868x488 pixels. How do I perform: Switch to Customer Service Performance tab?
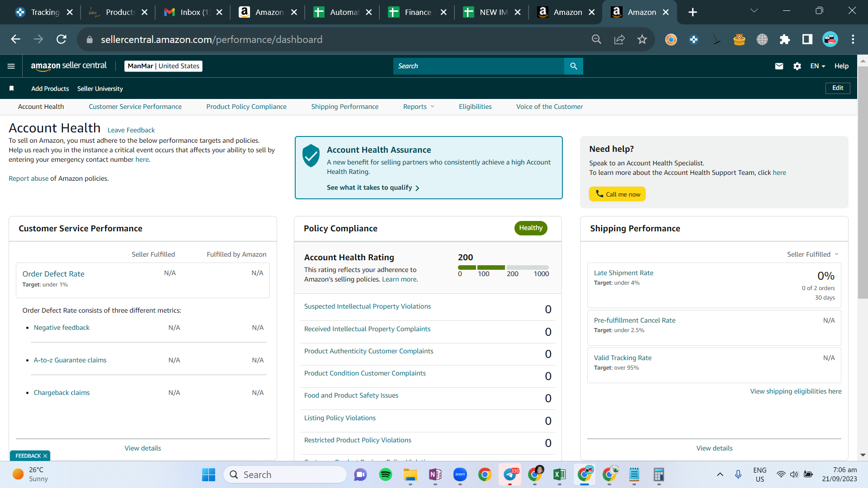click(x=135, y=107)
